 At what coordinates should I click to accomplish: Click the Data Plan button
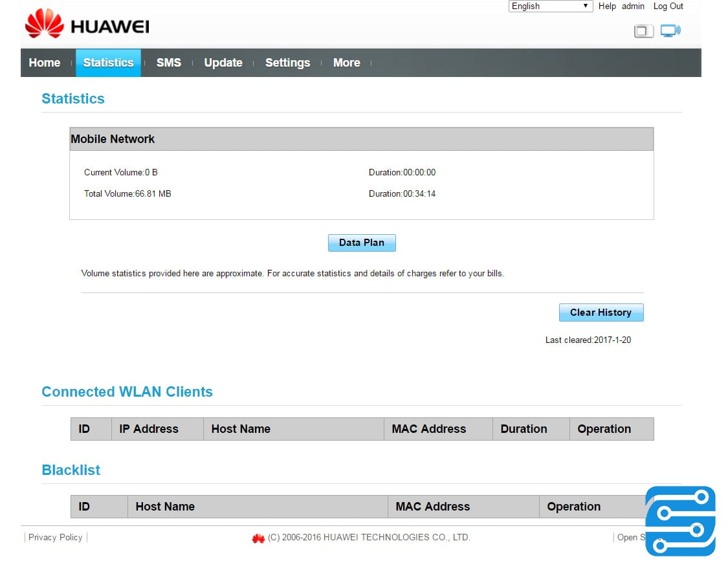[362, 242]
